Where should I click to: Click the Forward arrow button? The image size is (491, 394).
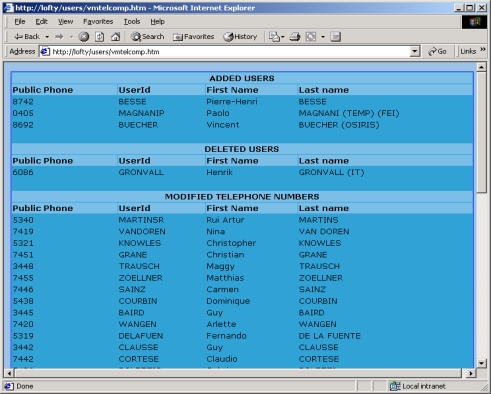[59, 37]
